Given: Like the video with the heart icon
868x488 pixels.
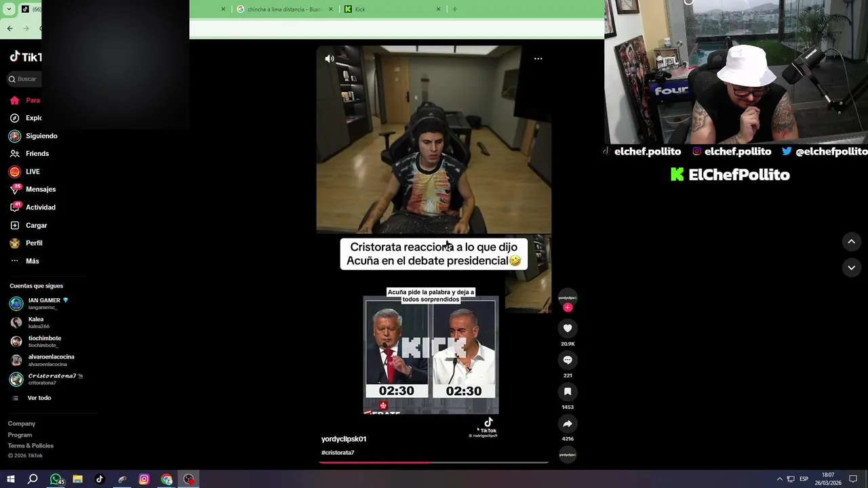Looking at the screenshot, I should point(568,328).
